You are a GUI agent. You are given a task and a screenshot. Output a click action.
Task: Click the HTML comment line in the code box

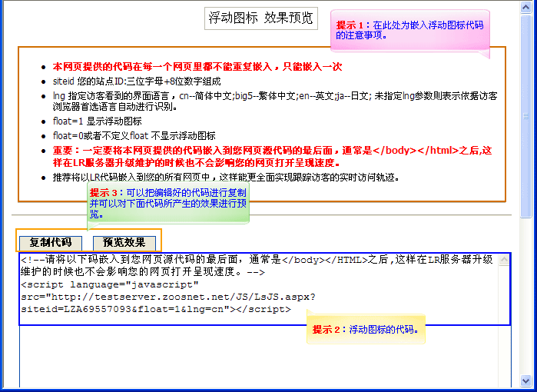click(257, 266)
